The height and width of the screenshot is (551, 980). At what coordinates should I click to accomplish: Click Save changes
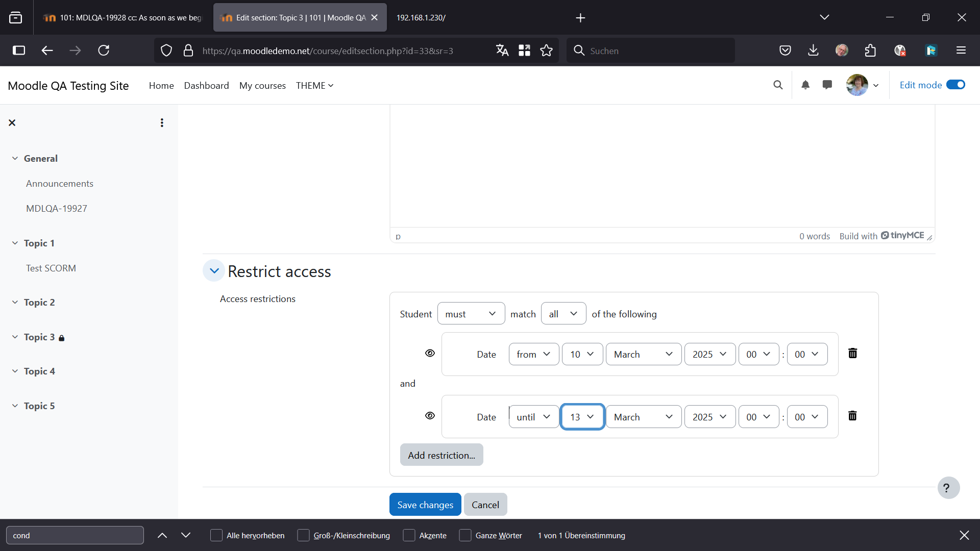(425, 505)
